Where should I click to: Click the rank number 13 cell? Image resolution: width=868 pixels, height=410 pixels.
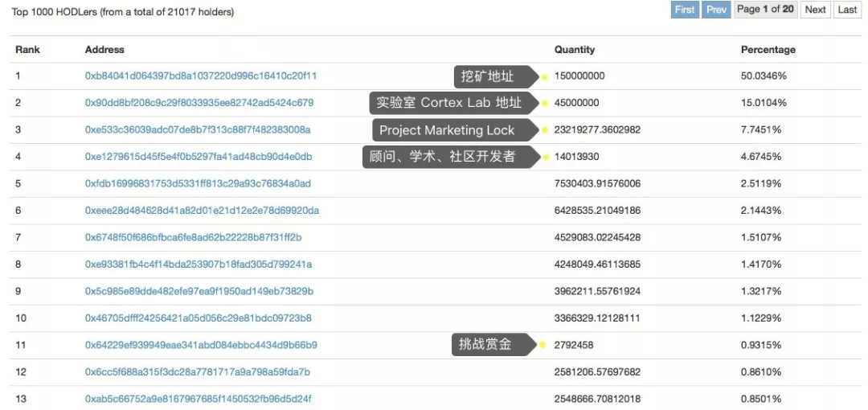pos(20,399)
